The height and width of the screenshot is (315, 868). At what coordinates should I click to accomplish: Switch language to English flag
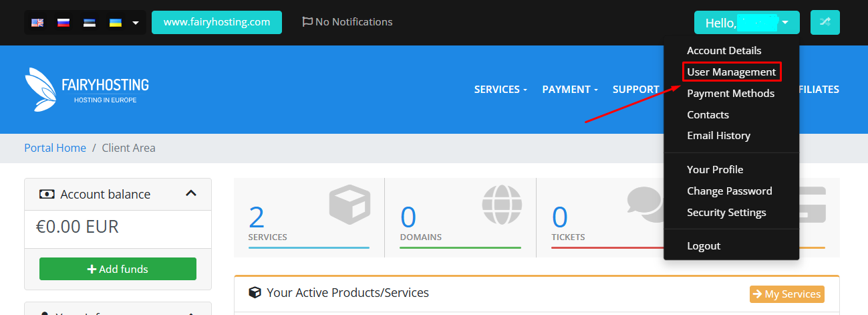(x=37, y=22)
